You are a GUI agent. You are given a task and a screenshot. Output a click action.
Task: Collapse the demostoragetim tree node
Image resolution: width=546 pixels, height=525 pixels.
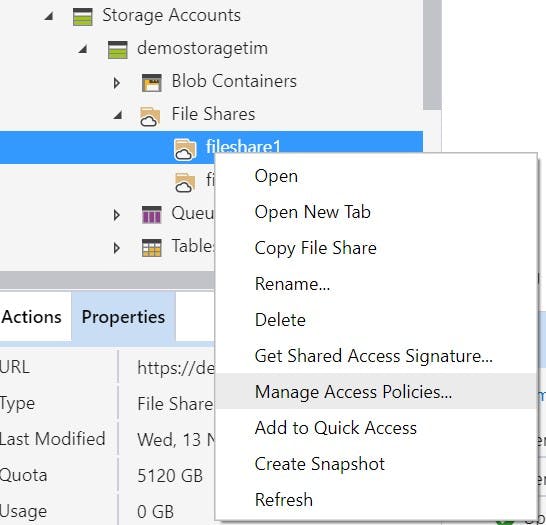pos(83,49)
